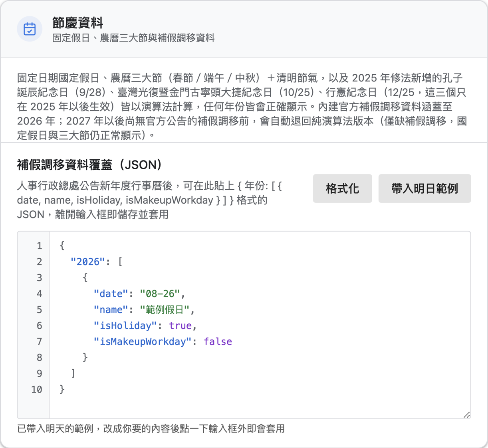Viewport: 488px width, 448px height.
Task: Click the 格式化 button
Action: pyautogui.click(x=342, y=188)
